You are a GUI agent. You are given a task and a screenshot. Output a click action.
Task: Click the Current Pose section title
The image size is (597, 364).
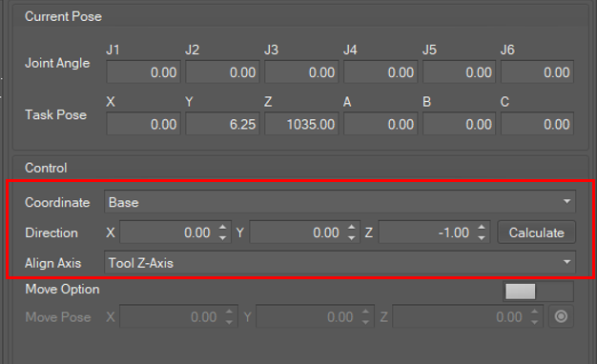[x=63, y=16]
